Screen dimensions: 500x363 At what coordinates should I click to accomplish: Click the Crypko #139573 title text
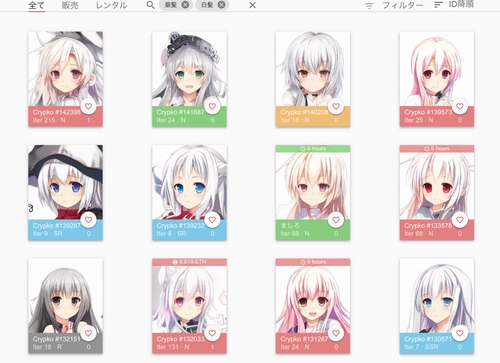(x=428, y=112)
